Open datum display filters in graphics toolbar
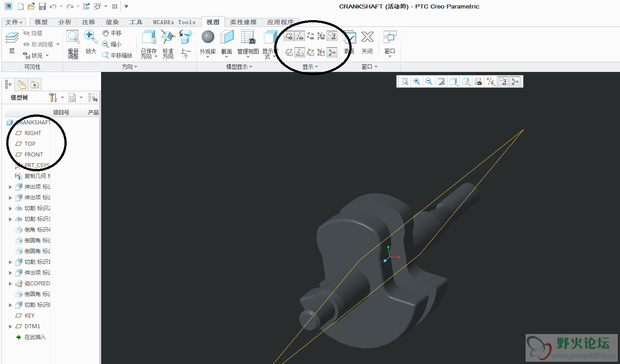The image size is (620, 364). tap(491, 81)
